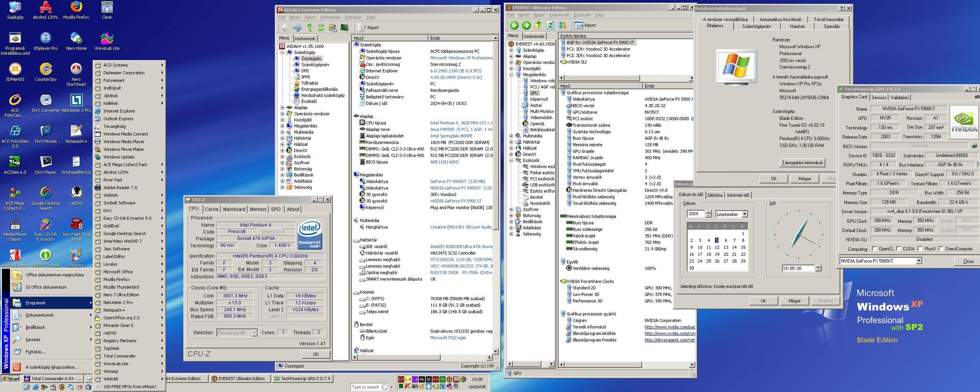Expand Hálózat node in EVEREST tree
The image size is (980, 392).
tap(511, 148)
